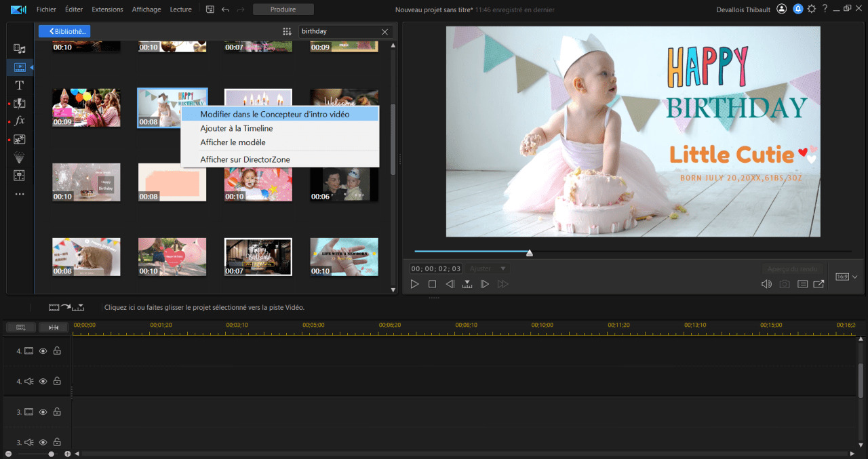Expand more rooms with three dots
The width and height of the screenshot is (868, 459).
[20, 194]
